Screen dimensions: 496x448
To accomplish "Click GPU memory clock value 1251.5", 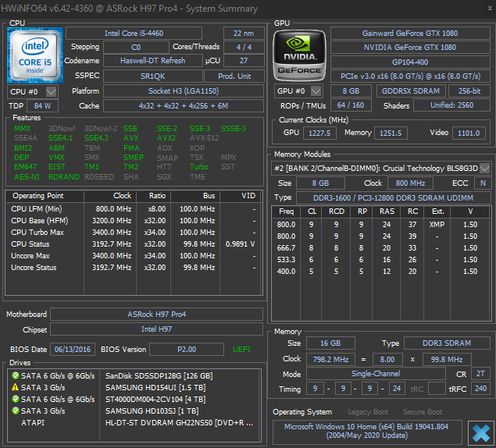I will [391, 133].
